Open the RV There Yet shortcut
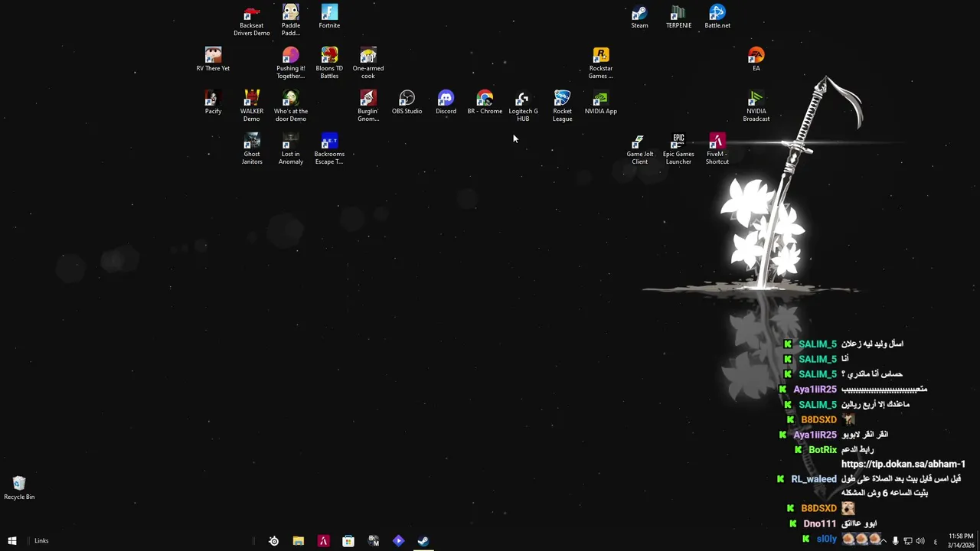Image resolution: width=980 pixels, height=551 pixels. [x=213, y=60]
